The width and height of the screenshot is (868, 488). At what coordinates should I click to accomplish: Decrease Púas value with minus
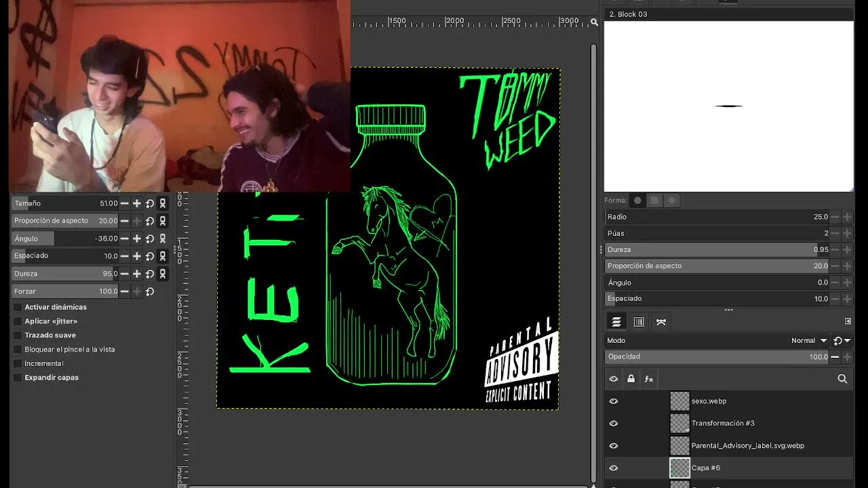pos(835,233)
